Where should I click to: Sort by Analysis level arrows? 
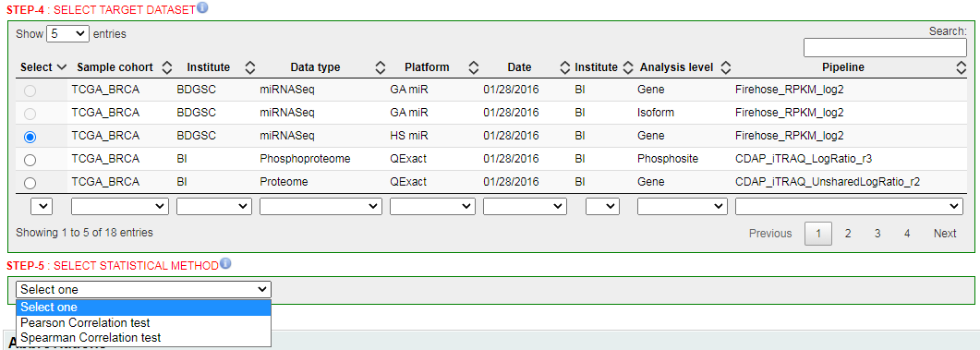[x=726, y=67]
